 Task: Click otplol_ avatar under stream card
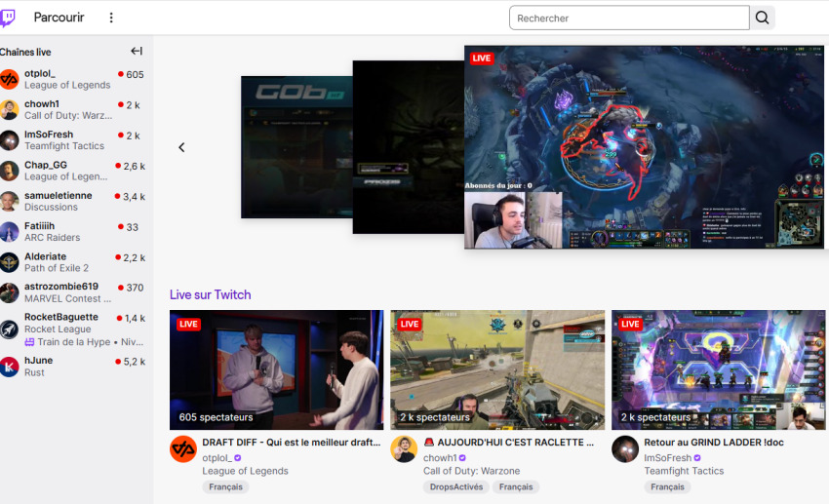(x=183, y=449)
